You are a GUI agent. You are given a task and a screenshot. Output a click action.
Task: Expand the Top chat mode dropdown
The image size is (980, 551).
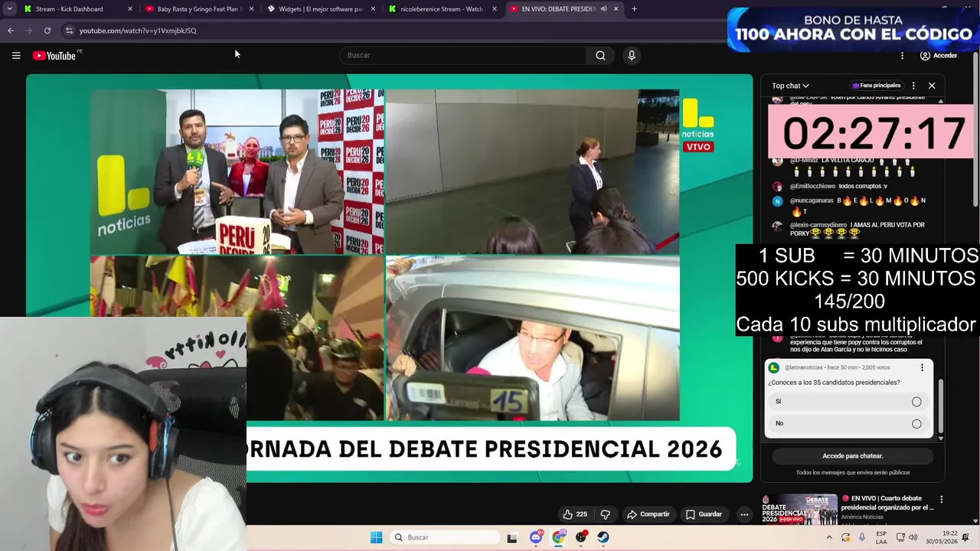[x=790, y=86]
